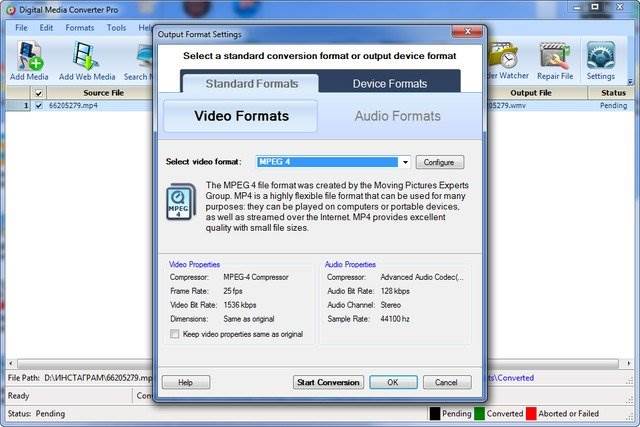Click the Status column header

click(x=612, y=93)
